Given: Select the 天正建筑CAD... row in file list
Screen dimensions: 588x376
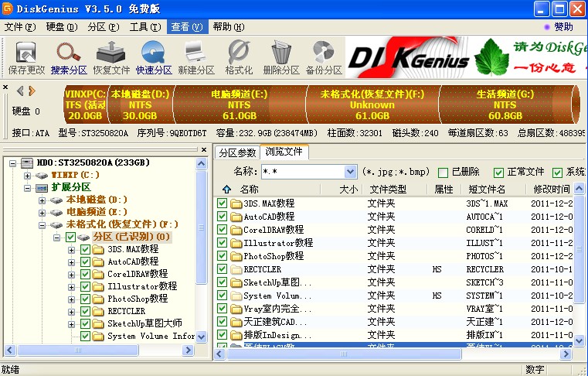Looking at the screenshot, I should pos(394,322).
